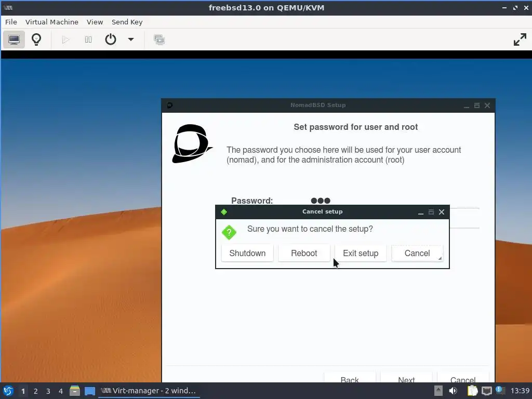532x399 pixels.
Task: Open the manage VM snapshots icon
Action: coord(159,39)
